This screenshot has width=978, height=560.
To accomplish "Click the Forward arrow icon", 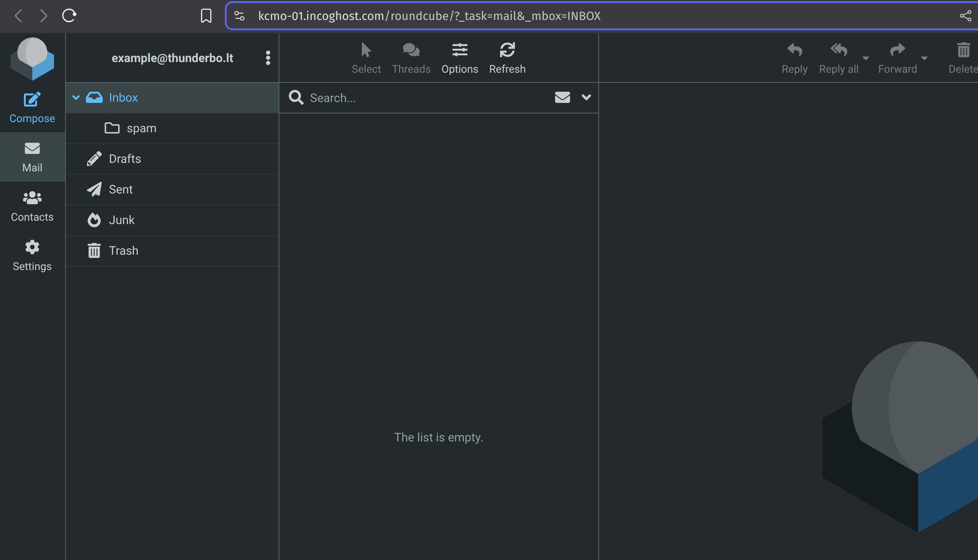I will [897, 50].
